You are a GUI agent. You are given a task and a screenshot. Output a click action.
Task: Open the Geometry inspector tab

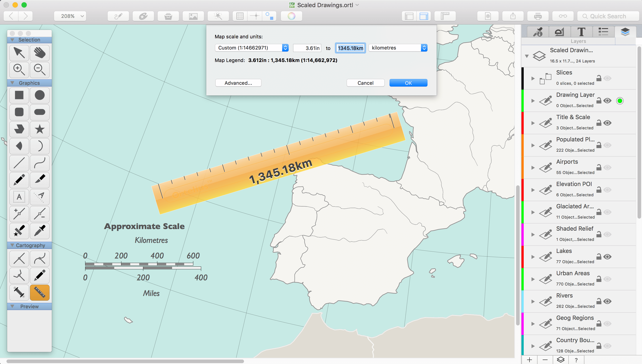click(x=560, y=32)
